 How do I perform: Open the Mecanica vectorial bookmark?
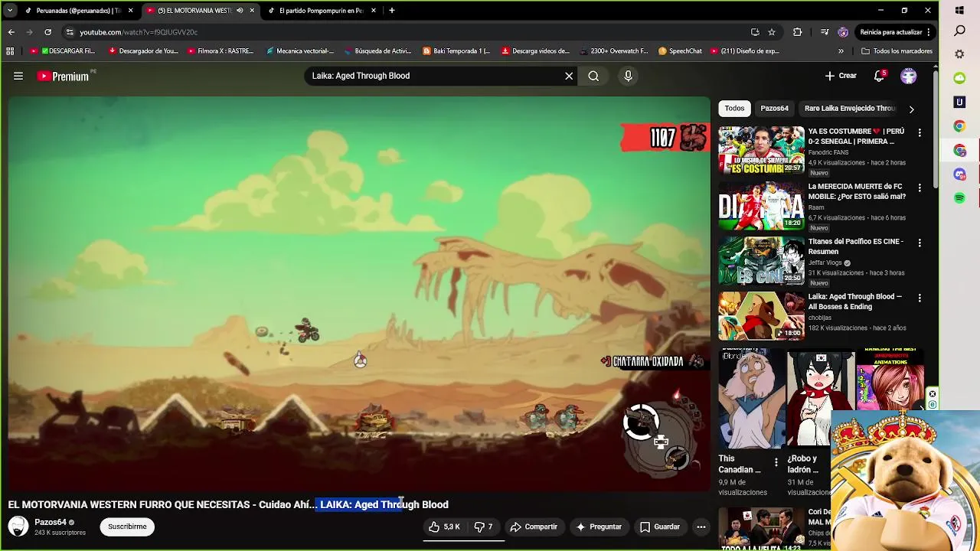click(299, 51)
